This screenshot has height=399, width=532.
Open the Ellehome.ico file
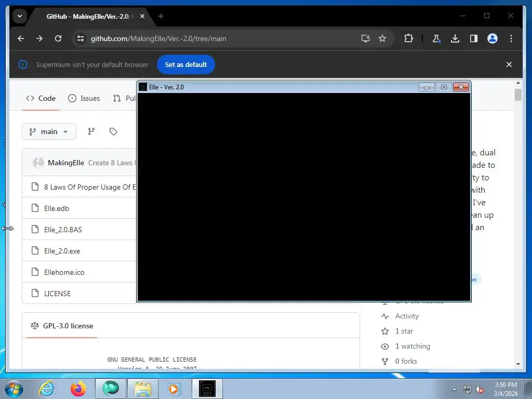pyautogui.click(x=64, y=272)
